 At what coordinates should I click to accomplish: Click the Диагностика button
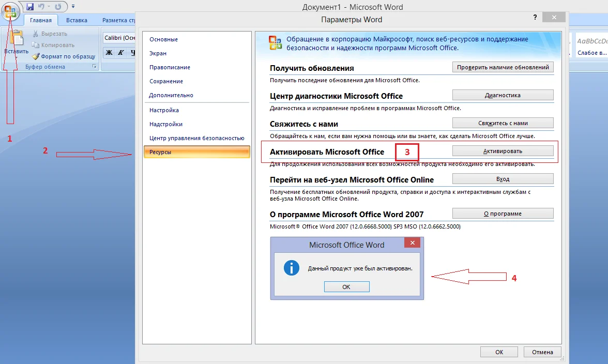point(503,95)
